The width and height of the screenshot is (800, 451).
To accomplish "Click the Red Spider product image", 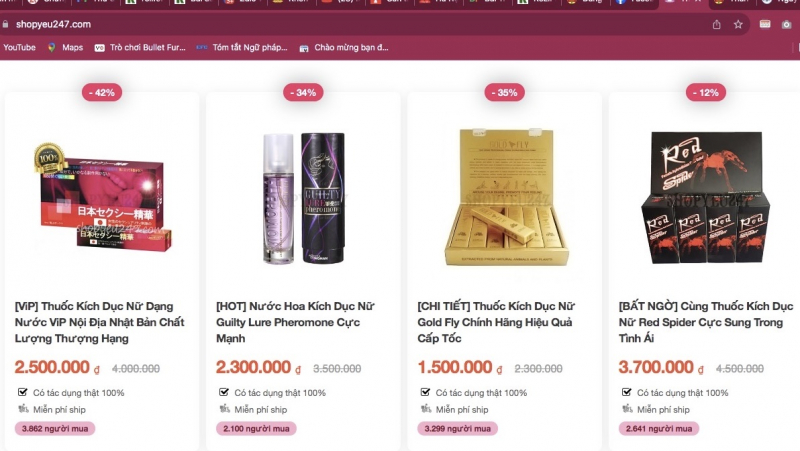I will (706, 197).
